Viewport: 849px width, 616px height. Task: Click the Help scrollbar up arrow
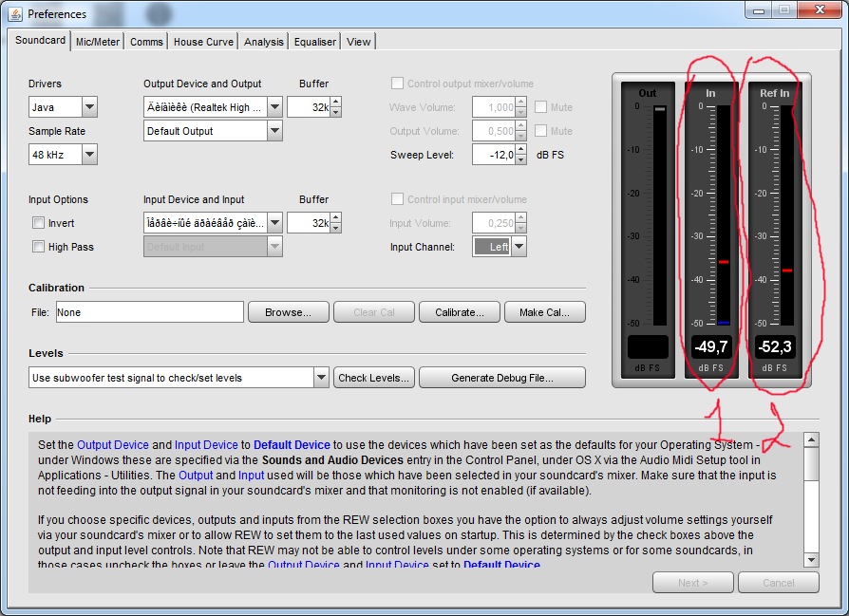811,439
